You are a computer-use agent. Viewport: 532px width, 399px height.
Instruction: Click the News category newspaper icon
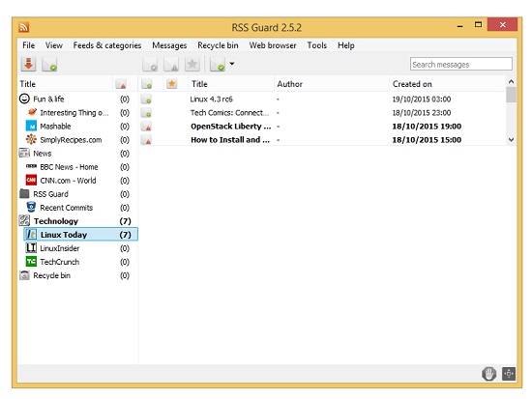point(24,153)
